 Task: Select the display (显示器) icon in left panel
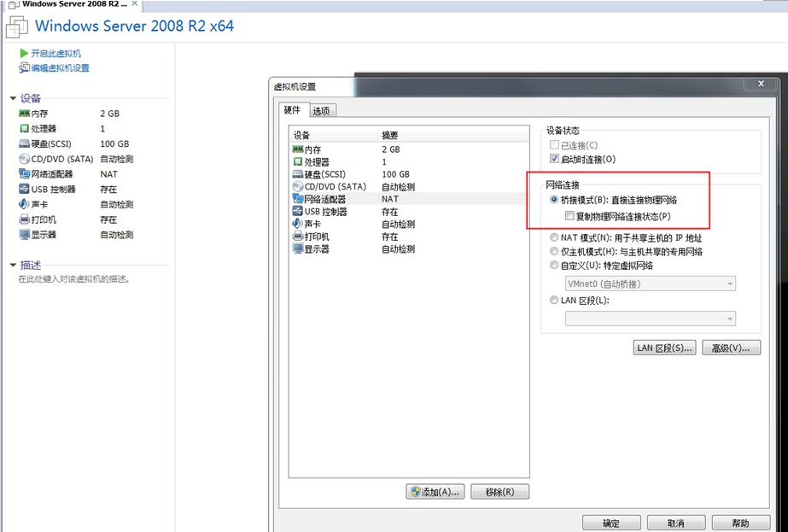(24, 234)
